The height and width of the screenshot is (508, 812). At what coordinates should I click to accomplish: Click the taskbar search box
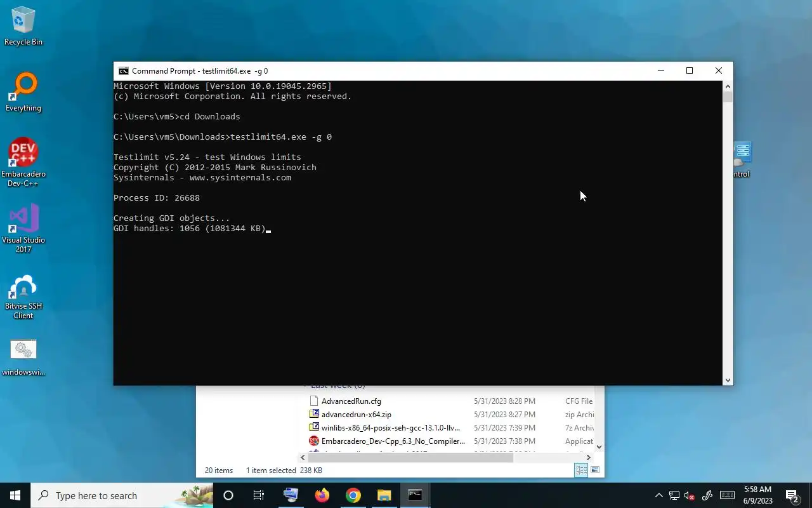click(122, 495)
